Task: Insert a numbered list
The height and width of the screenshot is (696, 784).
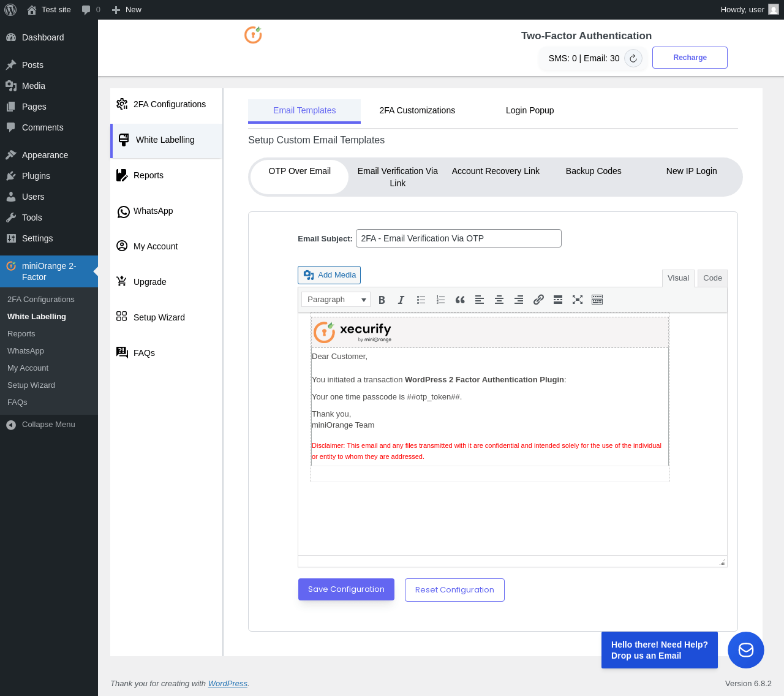Action: tap(440, 300)
